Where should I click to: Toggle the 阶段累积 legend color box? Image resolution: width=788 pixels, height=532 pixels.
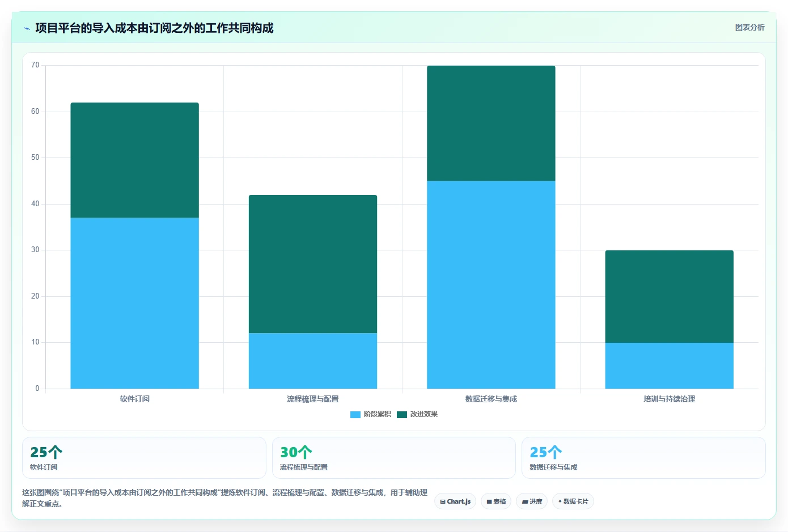355,415
